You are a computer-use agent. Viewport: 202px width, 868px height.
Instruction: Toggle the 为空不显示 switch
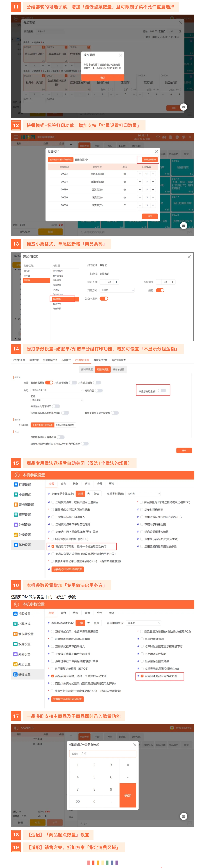(x=104, y=299)
